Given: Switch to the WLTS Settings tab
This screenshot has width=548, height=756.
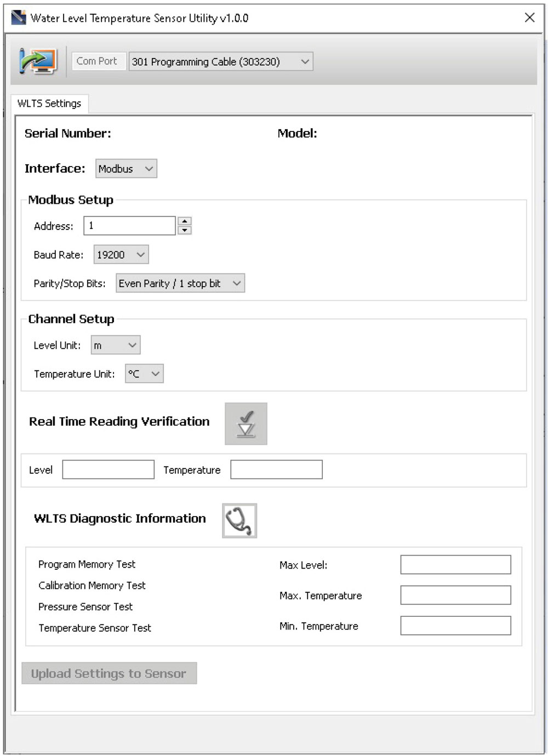Looking at the screenshot, I should 49,104.
